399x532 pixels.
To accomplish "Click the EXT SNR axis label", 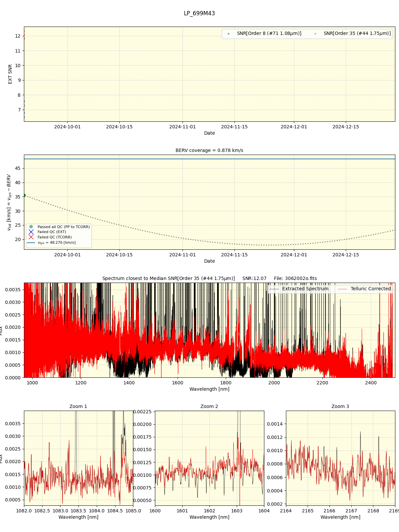I will (10, 74).
